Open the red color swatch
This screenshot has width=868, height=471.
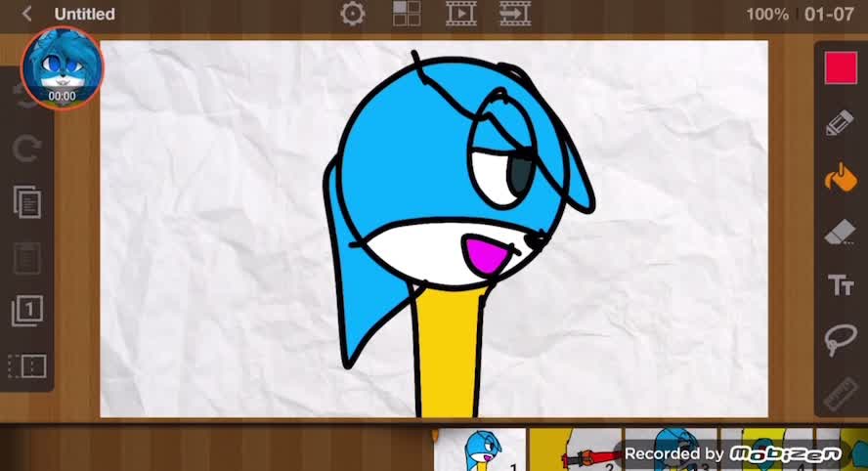841,68
